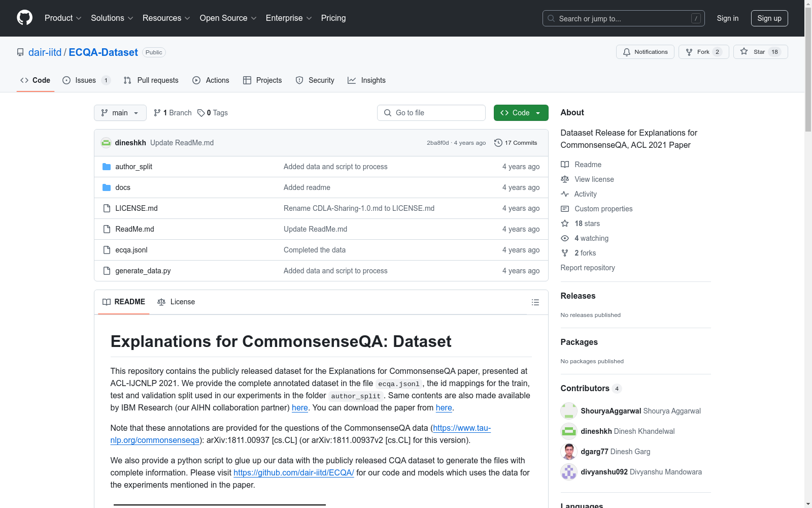812x508 pixels.
Task: Click the GitHub logo icon
Action: pyautogui.click(x=24, y=18)
